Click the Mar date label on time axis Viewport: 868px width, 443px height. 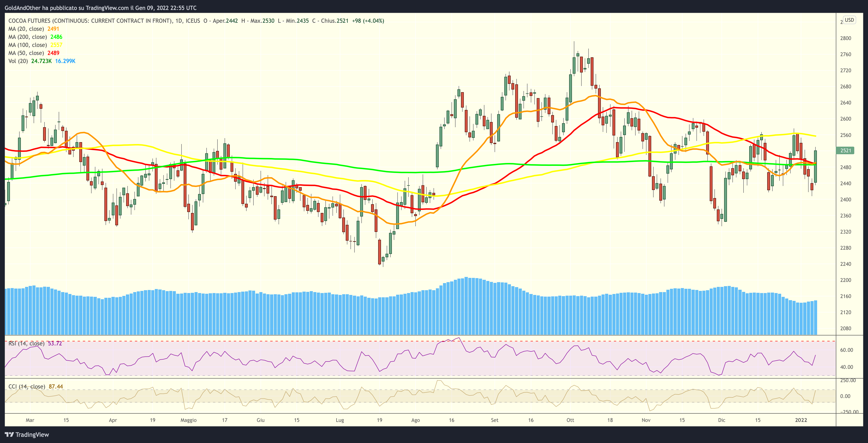[x=30, y=420]
